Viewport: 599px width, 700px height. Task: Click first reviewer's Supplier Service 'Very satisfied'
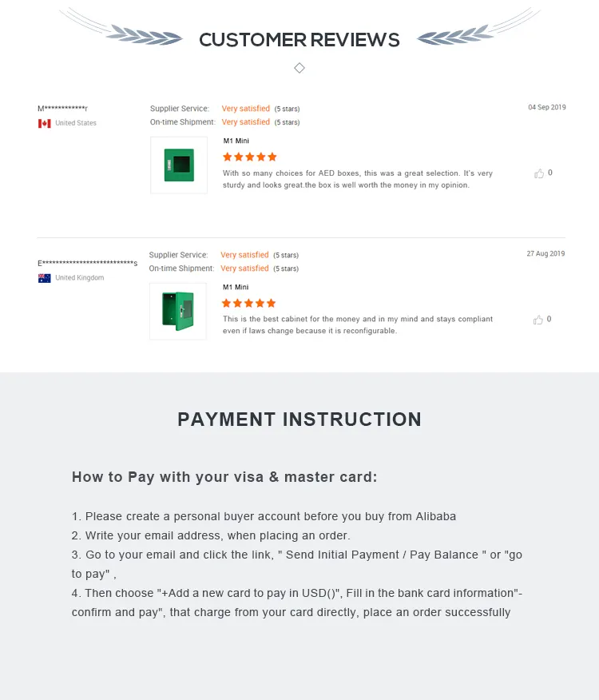click(x=246, y=109)
